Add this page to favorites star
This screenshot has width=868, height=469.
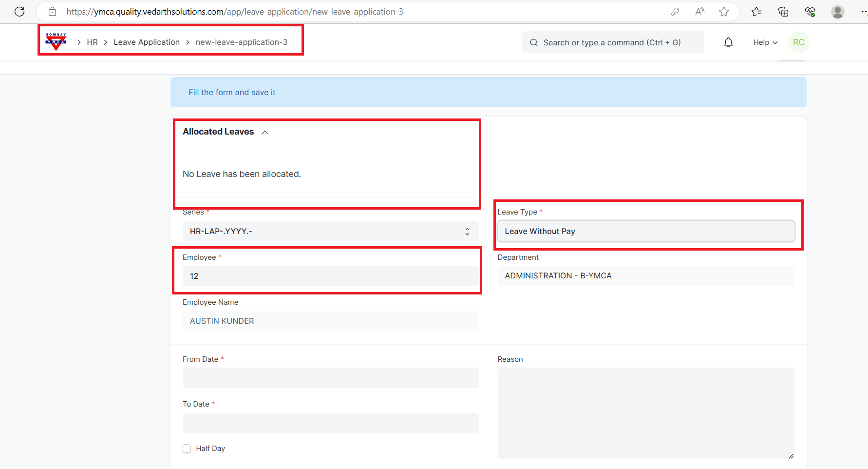pyautogui.click(x=724, y=12)
